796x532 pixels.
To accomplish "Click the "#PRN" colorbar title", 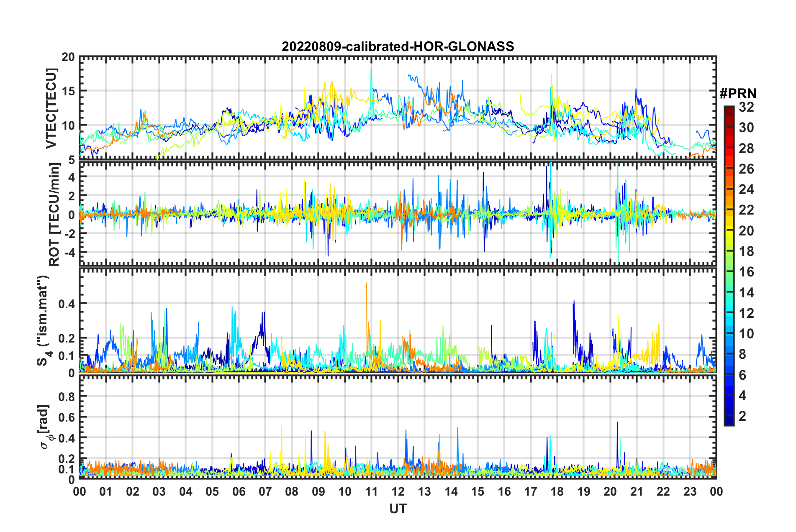I will [738, 93].
